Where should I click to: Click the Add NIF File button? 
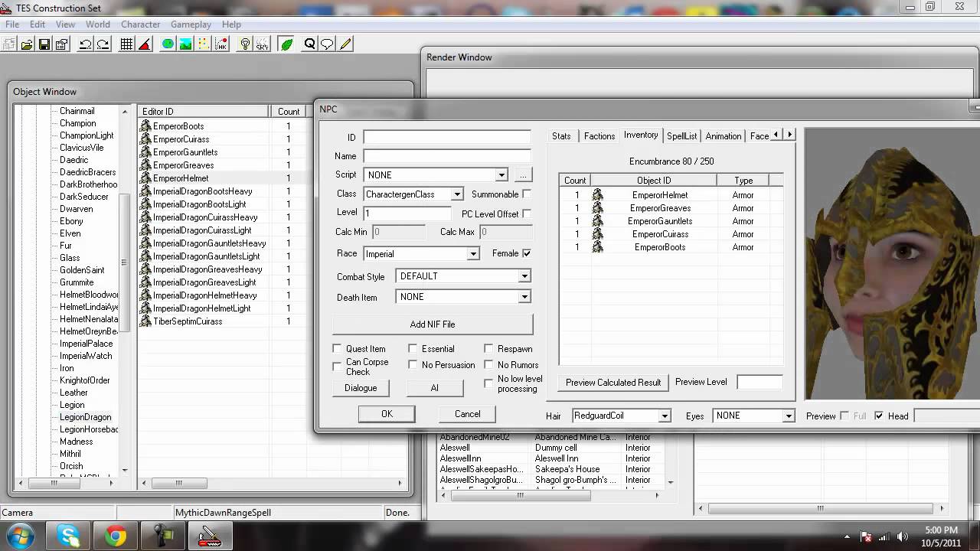coord(433,324)
